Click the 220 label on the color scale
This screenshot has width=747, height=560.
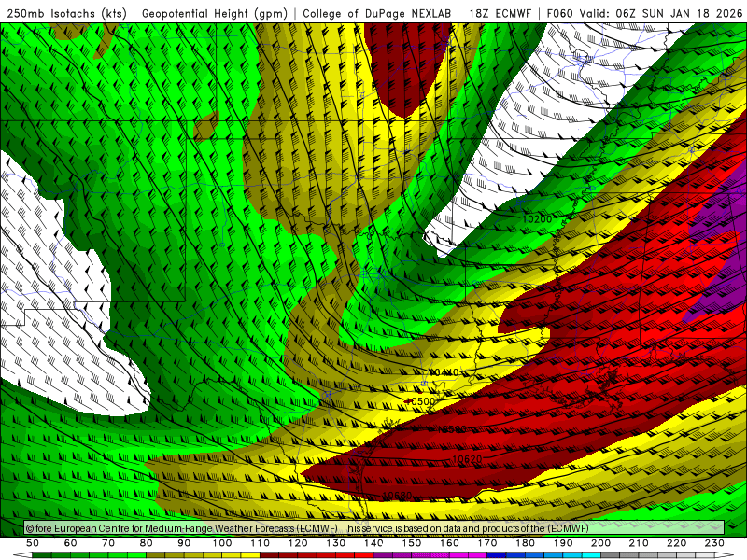676,543
